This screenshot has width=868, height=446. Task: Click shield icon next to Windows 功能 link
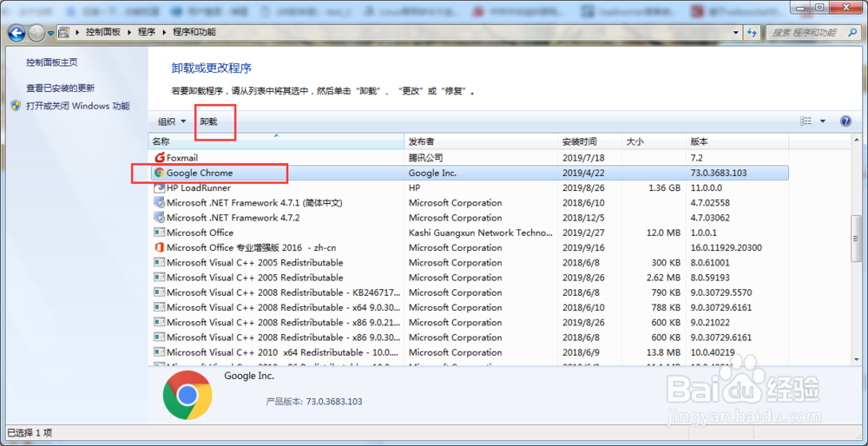tap(16, 106)
